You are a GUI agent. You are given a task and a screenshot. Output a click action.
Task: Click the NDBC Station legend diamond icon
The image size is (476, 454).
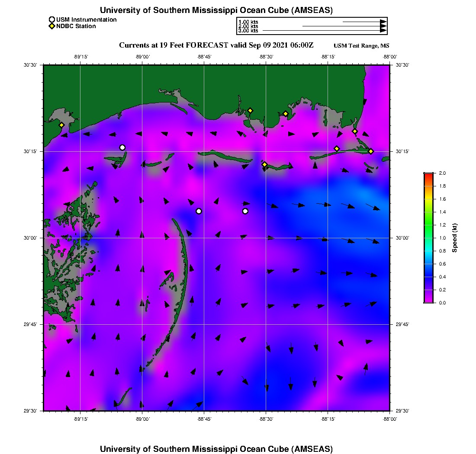52,26
